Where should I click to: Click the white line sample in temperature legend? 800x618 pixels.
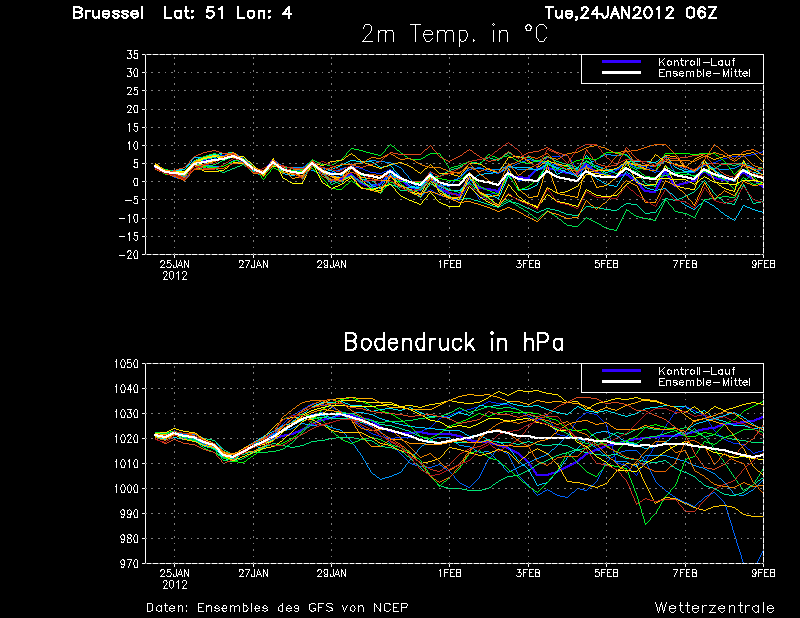coord(621,73)
